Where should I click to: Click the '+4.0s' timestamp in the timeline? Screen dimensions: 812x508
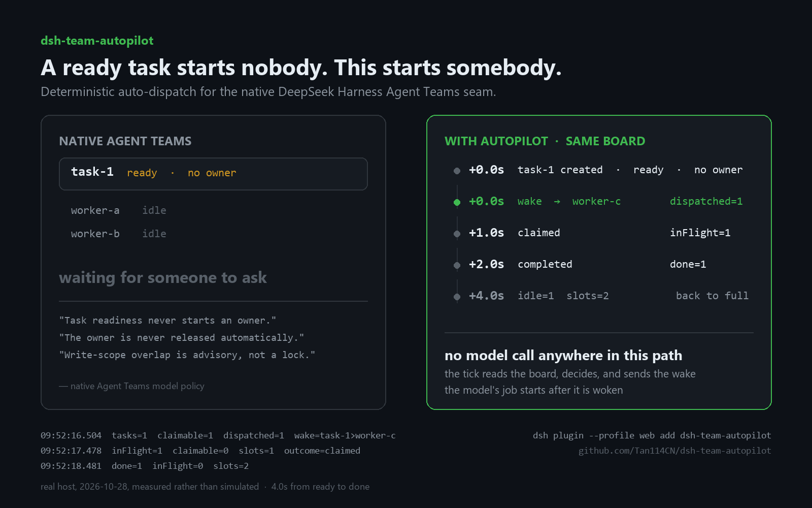(x=486, y=296)
